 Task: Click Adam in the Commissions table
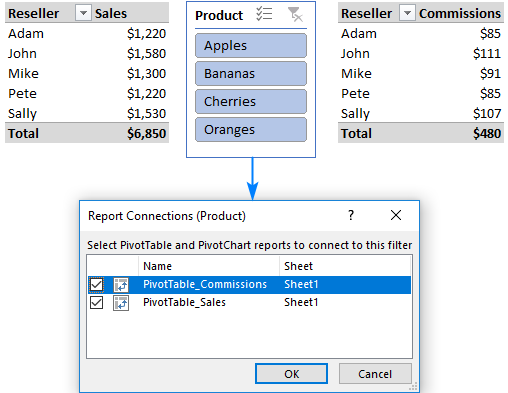click(359, 34)
